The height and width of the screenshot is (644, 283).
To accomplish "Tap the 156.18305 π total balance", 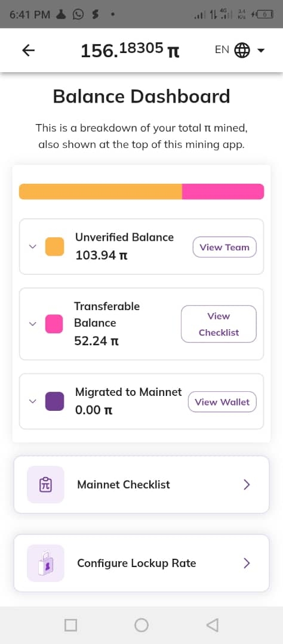I will click(x=130, y=51).
